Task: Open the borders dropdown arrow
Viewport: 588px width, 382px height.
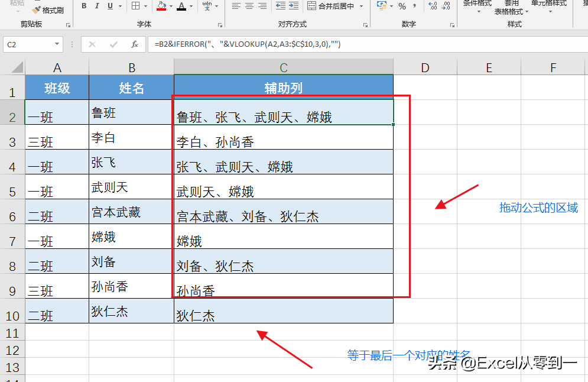Action: click(x=145, y=6)
